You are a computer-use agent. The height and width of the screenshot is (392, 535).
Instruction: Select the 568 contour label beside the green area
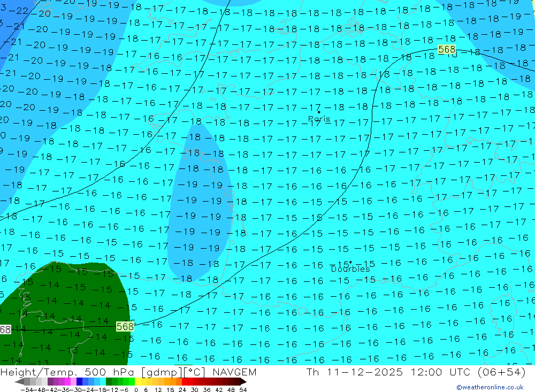coord(125,327)
